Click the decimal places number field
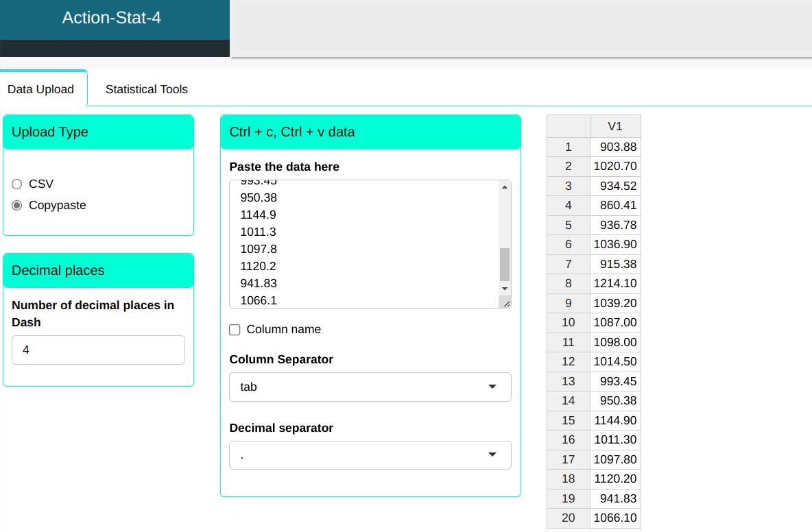 coord(98,350)
